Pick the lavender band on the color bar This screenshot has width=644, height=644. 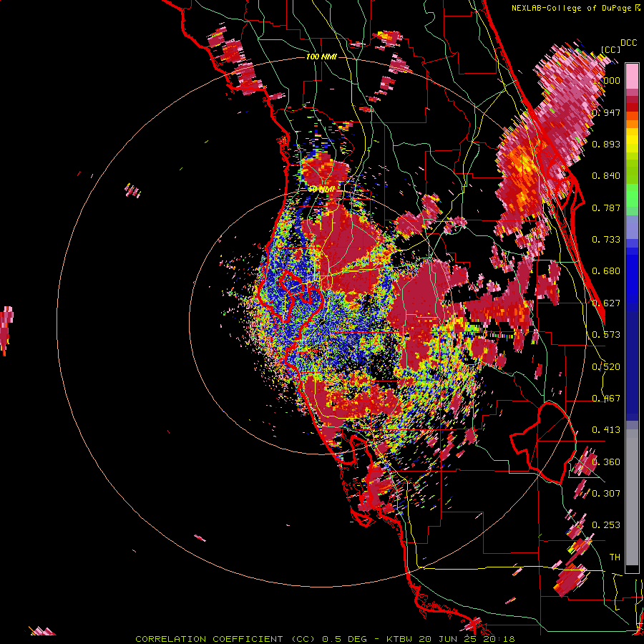[x=632, y=228]
